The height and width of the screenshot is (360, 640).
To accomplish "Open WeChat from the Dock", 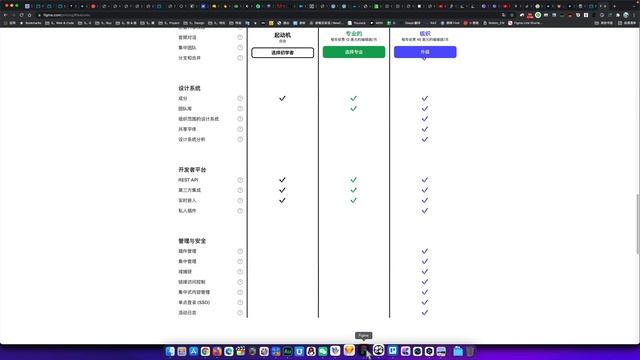I will pos(323,351).
